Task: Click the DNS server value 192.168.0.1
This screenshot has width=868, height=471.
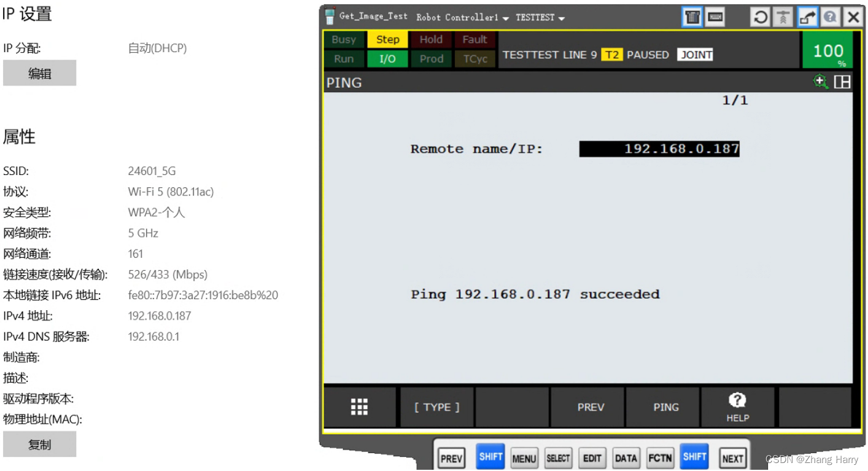Action: point(153,337)
